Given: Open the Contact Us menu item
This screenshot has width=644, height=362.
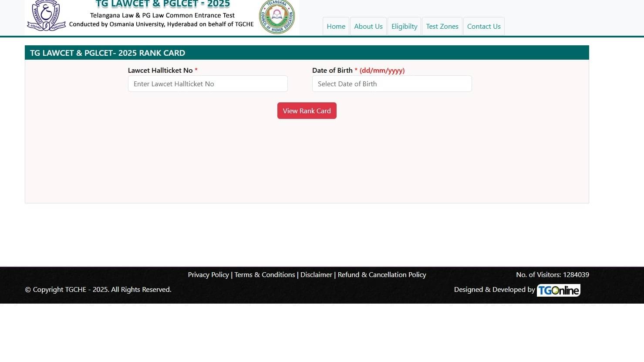Looking at the screenshot, I should point(483,26).
